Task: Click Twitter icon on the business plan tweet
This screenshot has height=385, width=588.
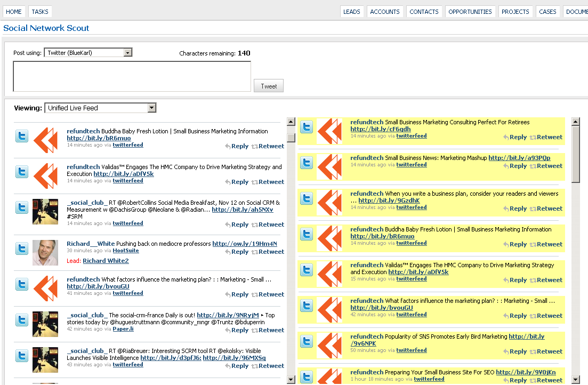Action: click(x=307, y=198)
